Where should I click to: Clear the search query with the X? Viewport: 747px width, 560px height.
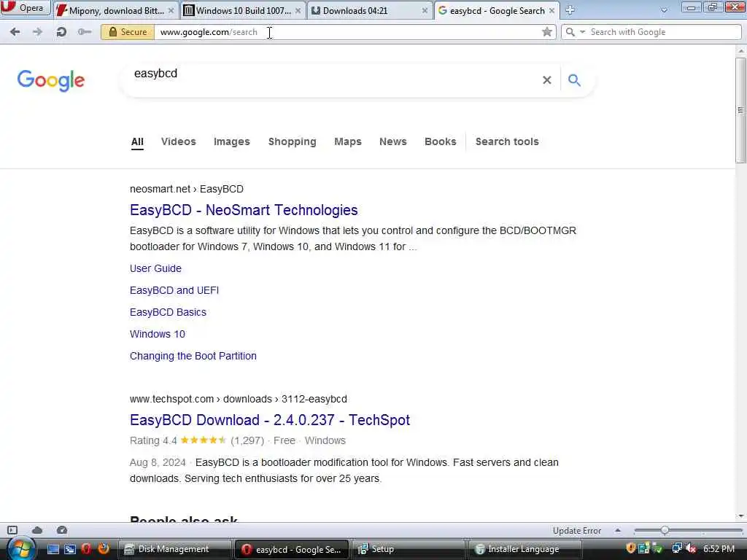point(547,80)
